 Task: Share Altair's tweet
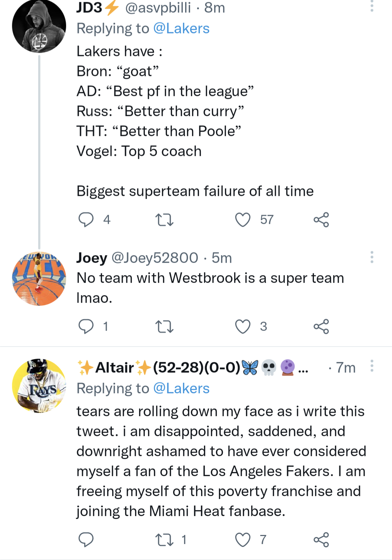click(321, 540)
